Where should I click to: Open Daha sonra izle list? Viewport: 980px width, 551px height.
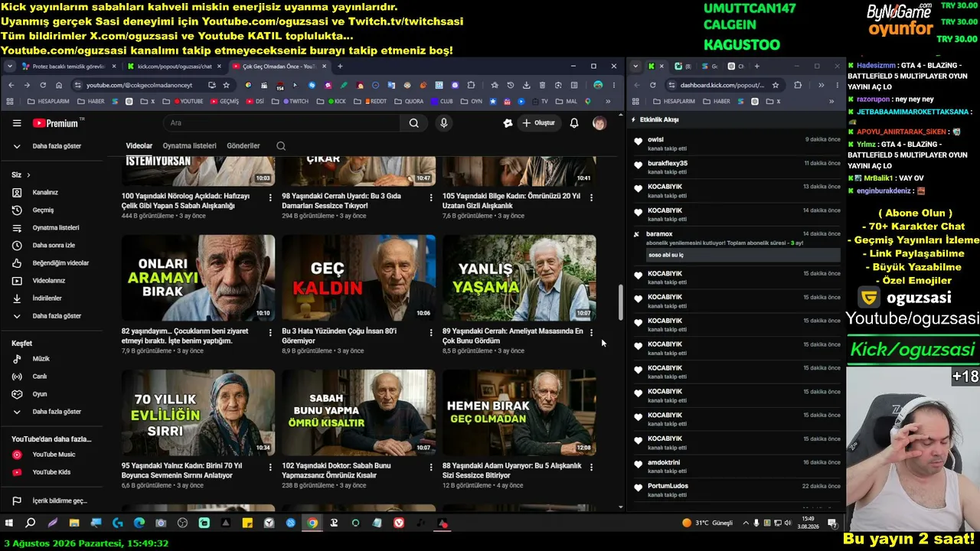(52, 246)
